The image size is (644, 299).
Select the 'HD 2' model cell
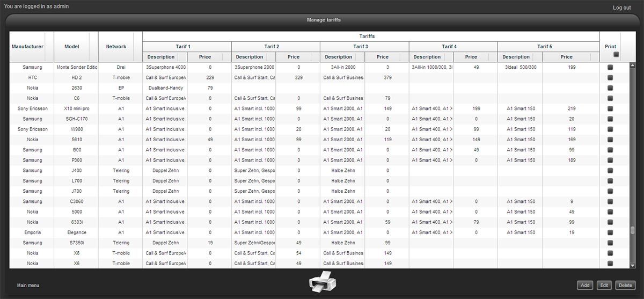point(76,78)
